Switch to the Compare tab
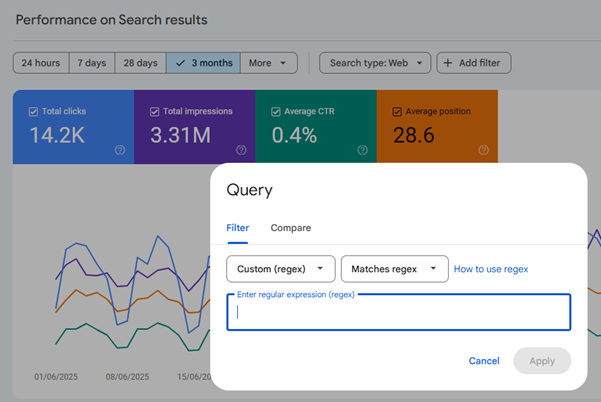601x402 pixels. [291, 228]
